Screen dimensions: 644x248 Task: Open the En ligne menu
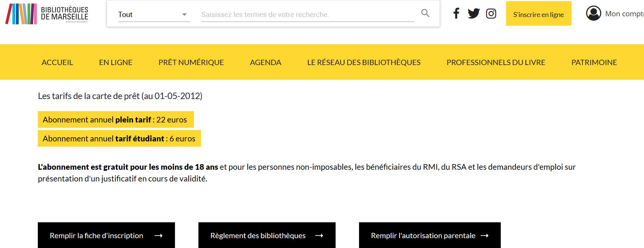click(x=116, y=62)
